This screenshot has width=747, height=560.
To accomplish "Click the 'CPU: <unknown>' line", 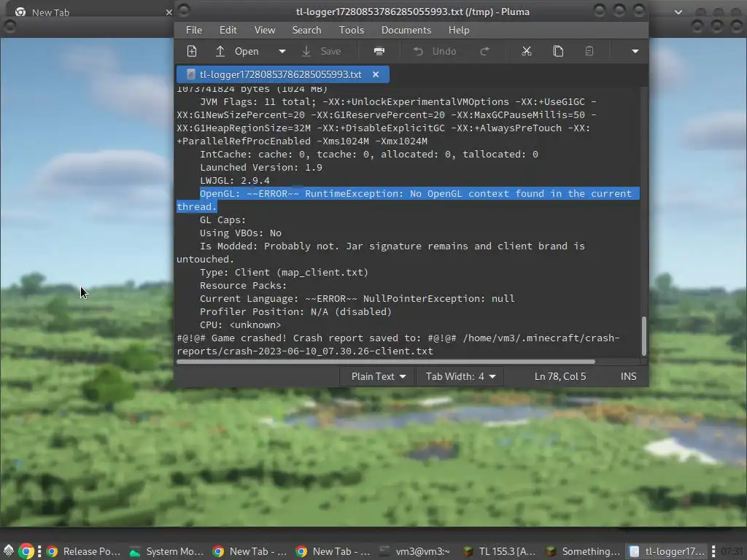I will pos(241,324).
